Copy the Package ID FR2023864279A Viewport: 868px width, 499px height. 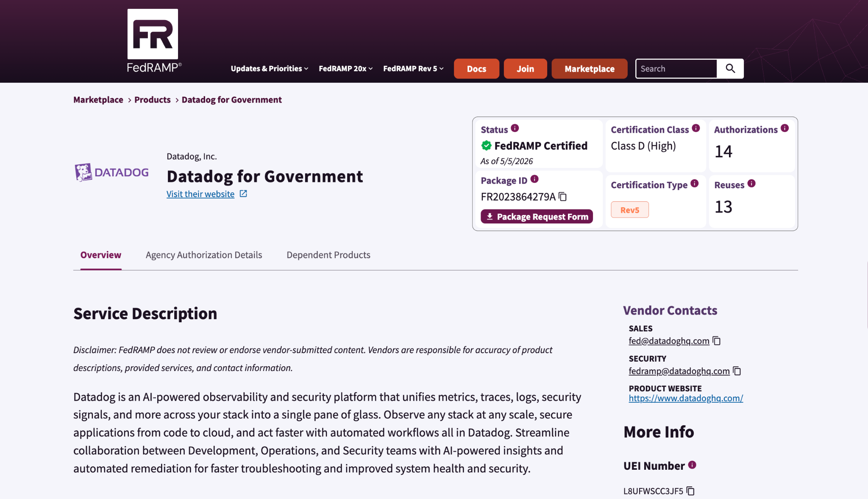[x=562, y=197]
